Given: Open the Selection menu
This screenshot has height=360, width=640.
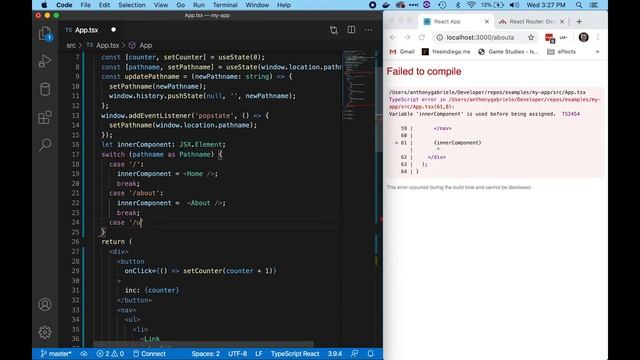Looking at the screenshot, I should [x=132, y=5].
